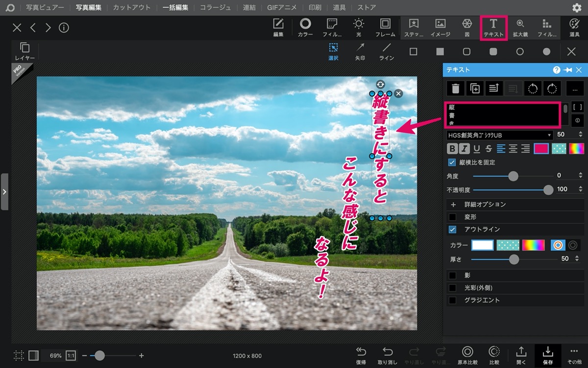Adjust font size 50 stepper arrows
Viewport: 588px width, 368px height.
coord(581,134)
